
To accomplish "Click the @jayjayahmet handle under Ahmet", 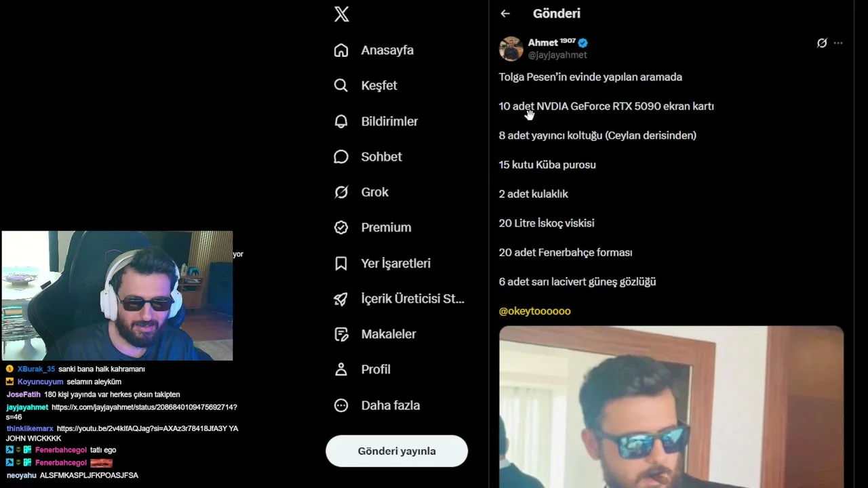I will [x=557, y=55].
